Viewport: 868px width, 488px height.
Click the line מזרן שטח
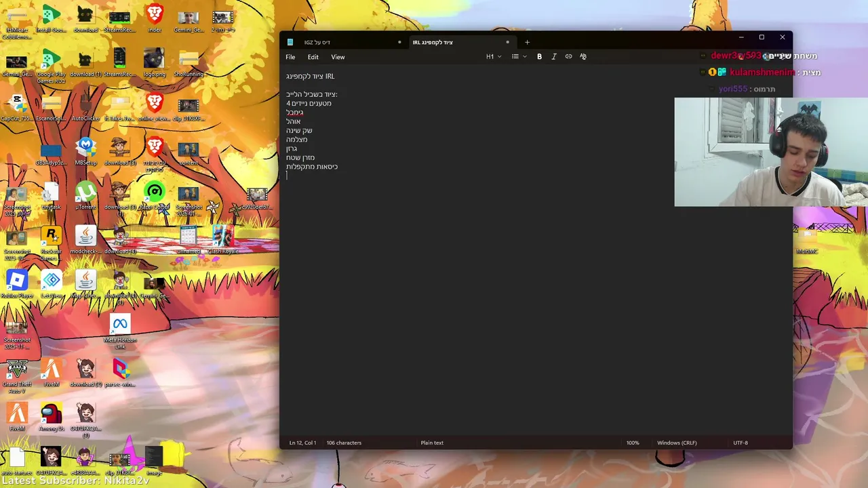click(300, 157)
